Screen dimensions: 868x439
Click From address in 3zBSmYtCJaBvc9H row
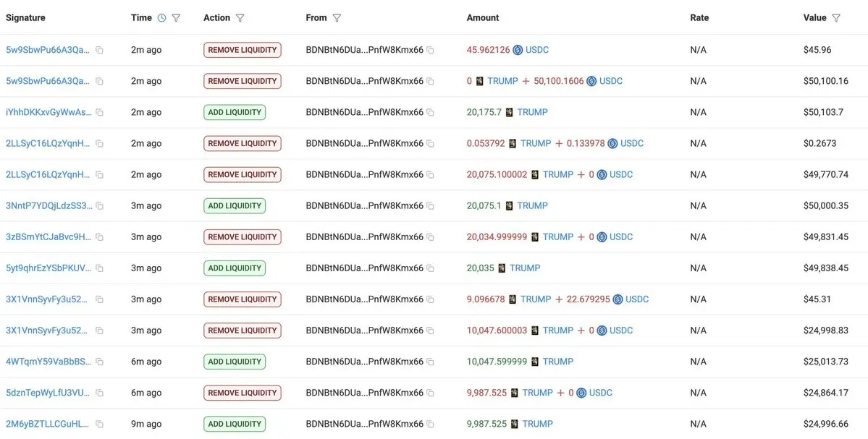click(365, 237)
